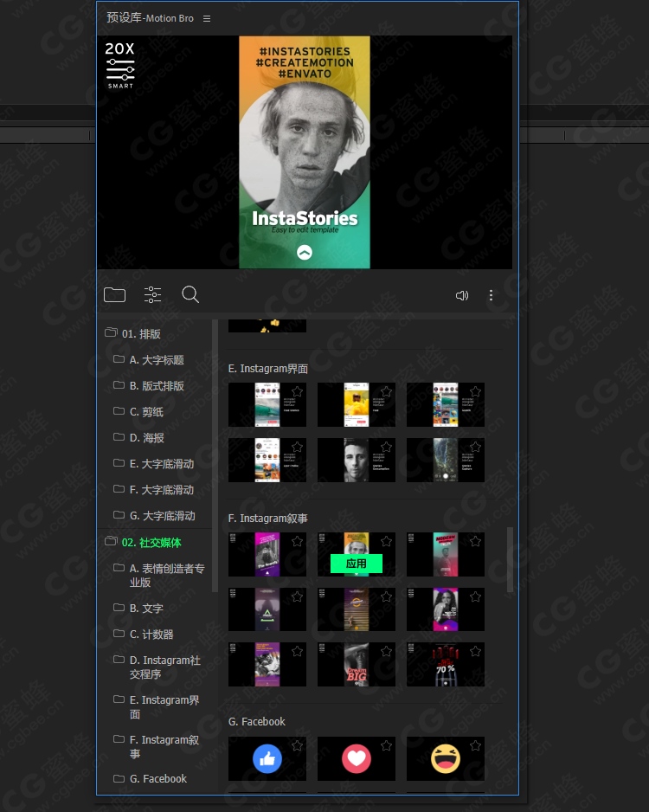Click the F. Instagram叙事 section heading

pyautogui.click(x=268, y=518)
